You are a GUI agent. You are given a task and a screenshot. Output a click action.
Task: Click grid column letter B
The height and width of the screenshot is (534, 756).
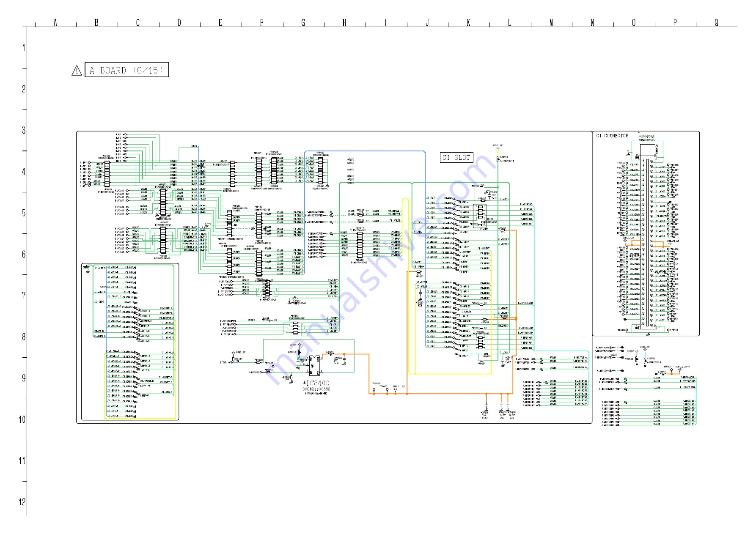pyautogui.click(x=96, y=23)
